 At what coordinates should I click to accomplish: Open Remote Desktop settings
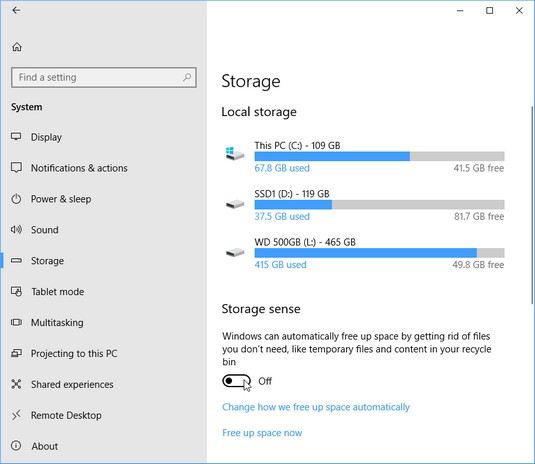click(x=66, y=415)
